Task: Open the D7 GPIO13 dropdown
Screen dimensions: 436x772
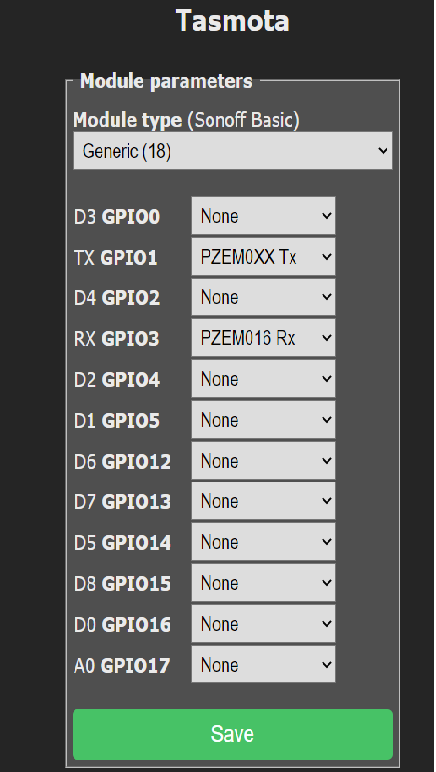Action: coord(263,501)
